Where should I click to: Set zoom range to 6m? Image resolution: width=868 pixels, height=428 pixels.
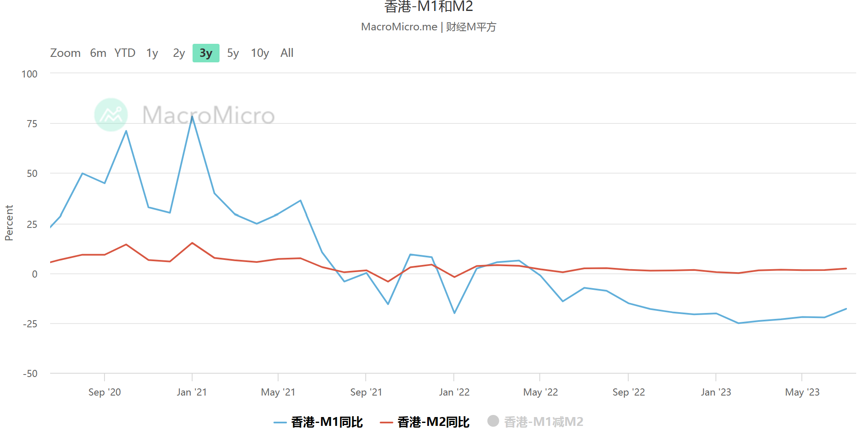pyautogui.click(x=98, y=53)
